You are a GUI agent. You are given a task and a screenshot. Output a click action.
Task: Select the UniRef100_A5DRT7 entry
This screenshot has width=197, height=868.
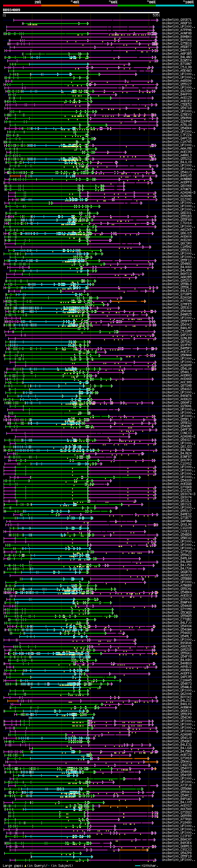point(177,47)
